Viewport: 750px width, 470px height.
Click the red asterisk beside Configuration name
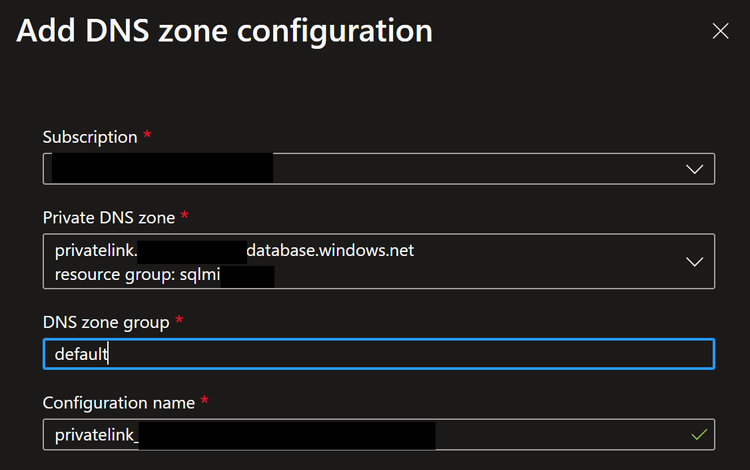[x=205, y=400]
